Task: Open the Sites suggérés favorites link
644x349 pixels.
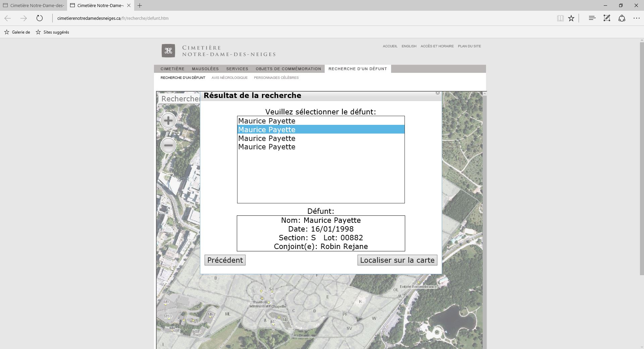Action: (52, 32)
